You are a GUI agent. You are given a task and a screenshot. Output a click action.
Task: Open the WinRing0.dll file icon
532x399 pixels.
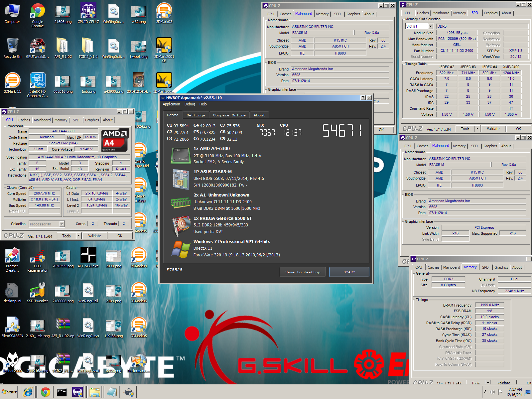[88, 293]
